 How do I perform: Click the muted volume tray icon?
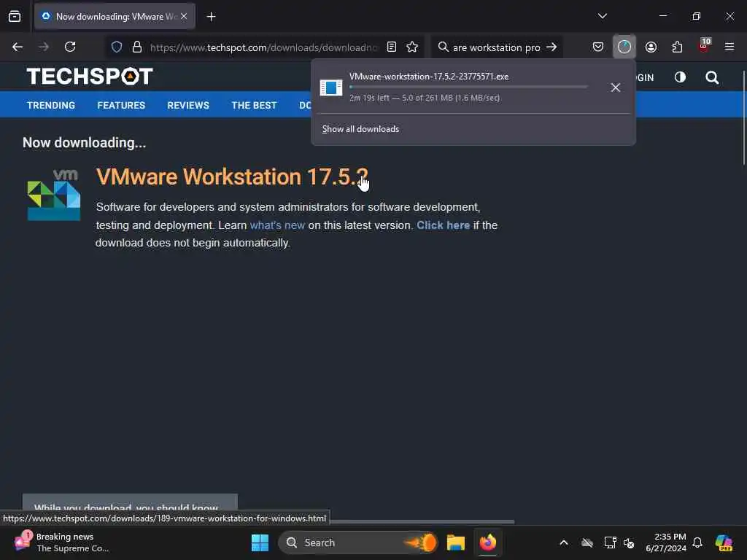[x=629, y=542]
